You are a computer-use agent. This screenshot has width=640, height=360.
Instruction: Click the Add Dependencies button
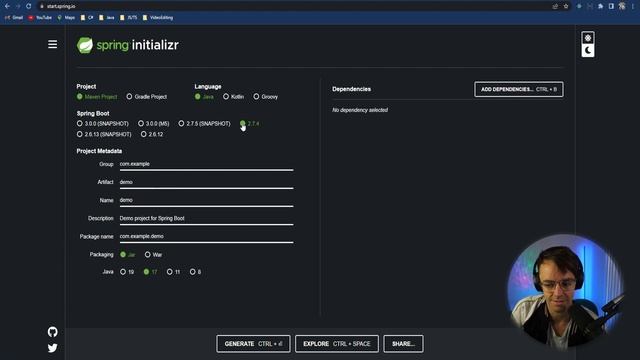(519, 89)
